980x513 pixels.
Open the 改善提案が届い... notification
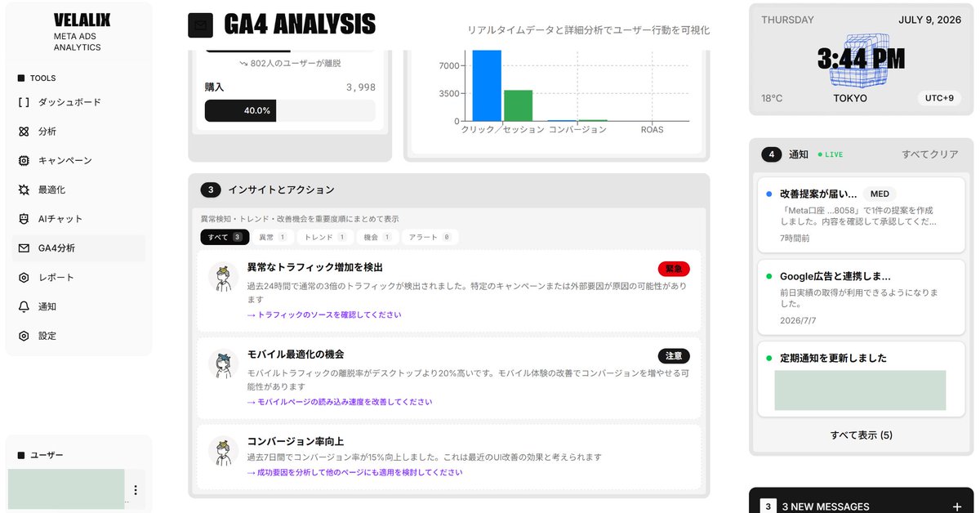click(x=861, y=215)
